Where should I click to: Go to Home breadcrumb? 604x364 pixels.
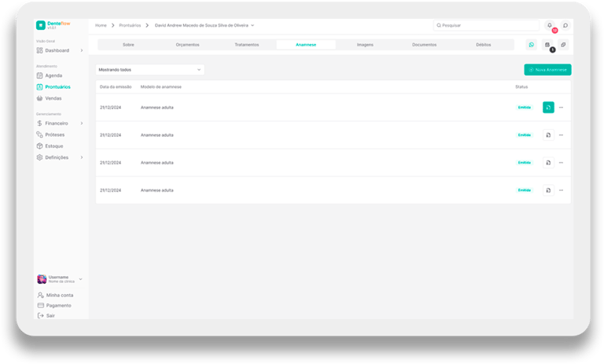[x=101, y=25]
